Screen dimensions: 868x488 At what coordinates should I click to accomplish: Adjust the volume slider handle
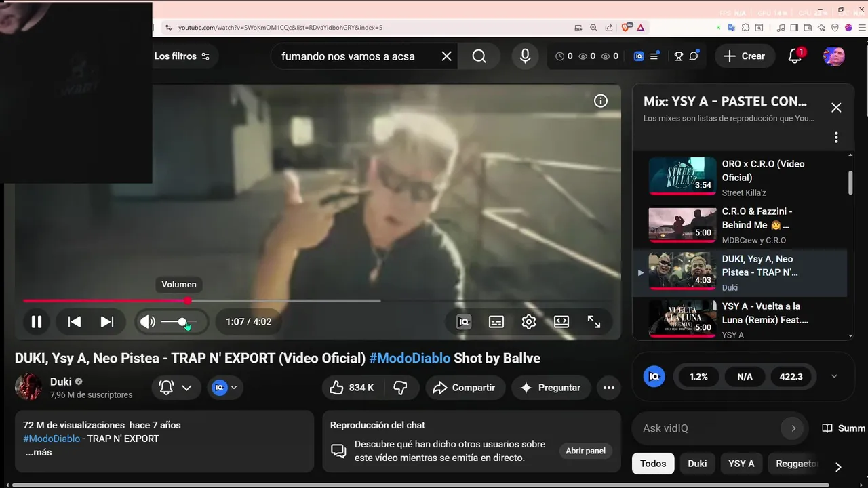(x=182, y=322)
